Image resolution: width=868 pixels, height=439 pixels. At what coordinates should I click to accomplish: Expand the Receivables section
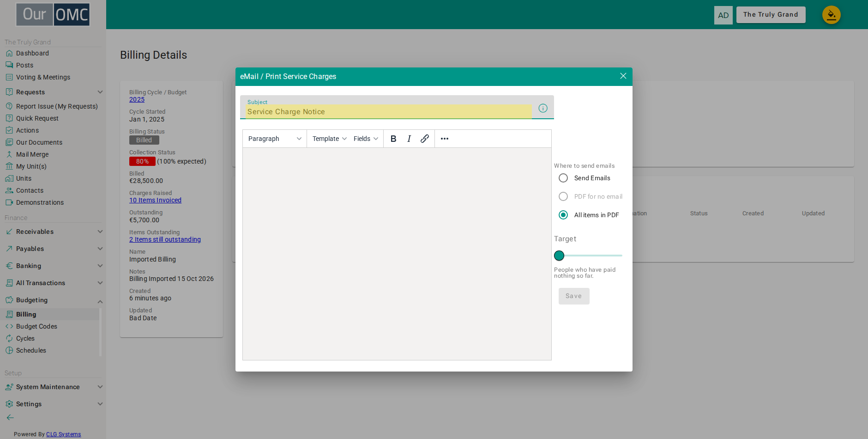[54, 232]
